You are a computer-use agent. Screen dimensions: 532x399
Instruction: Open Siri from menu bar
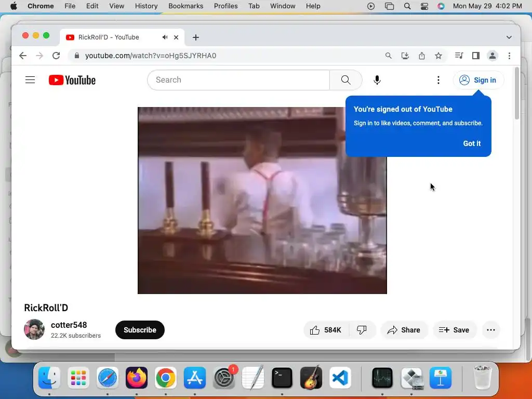(441, 6)
